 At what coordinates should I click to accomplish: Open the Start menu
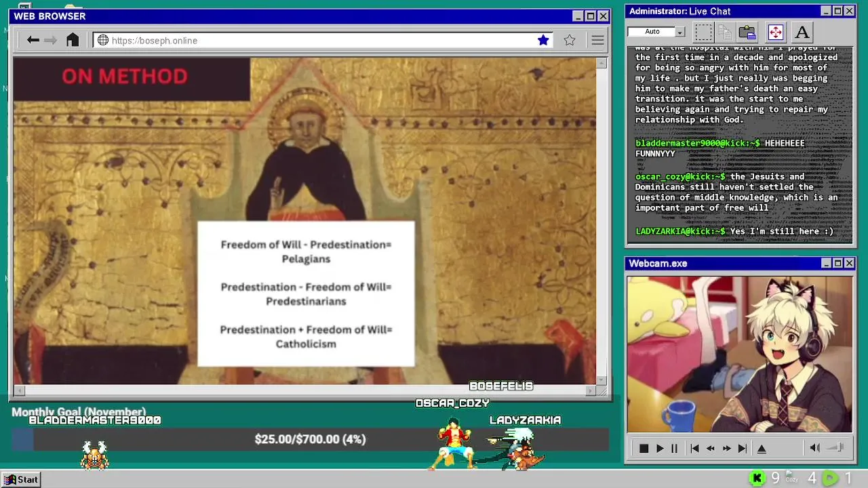[x=21, y=479]
